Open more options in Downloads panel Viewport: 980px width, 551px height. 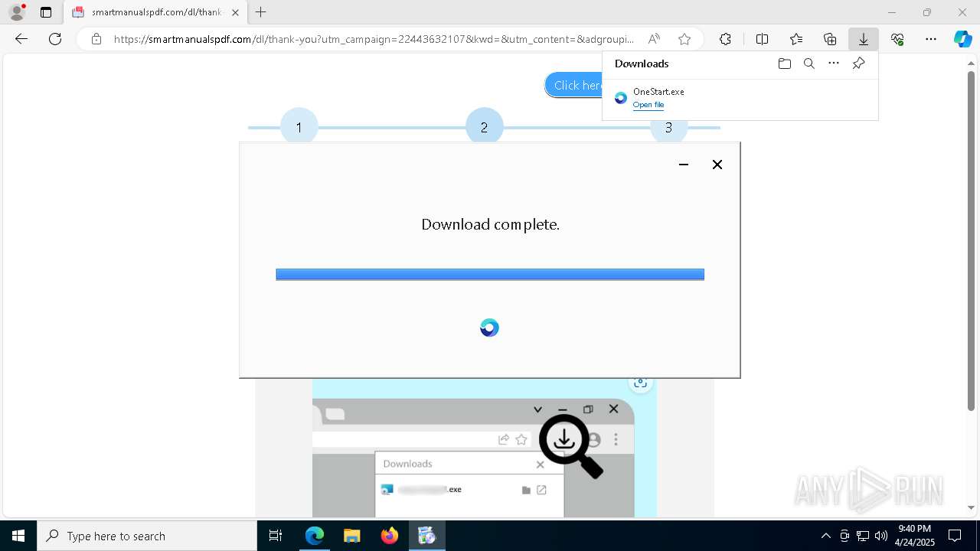point(834,64)
